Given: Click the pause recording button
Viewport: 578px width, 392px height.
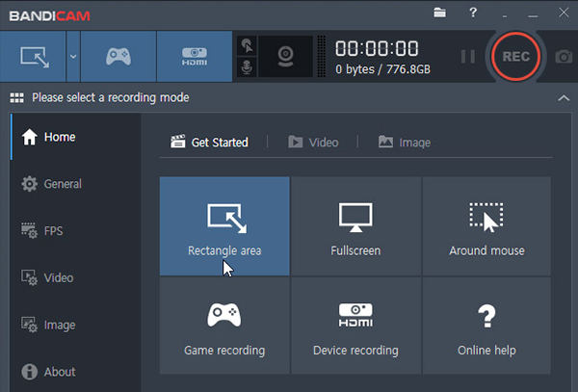Looking at the screenshot, I should (x=467, y=57).
